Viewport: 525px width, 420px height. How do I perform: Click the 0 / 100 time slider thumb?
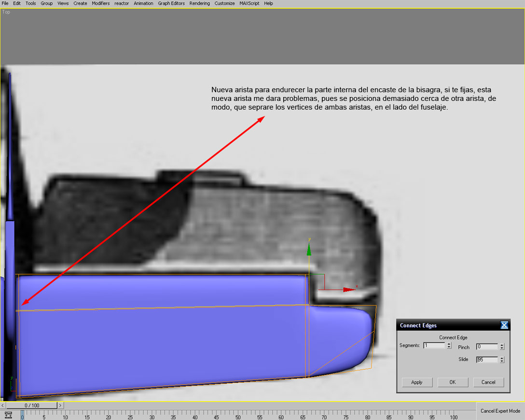tap(32, 405)
